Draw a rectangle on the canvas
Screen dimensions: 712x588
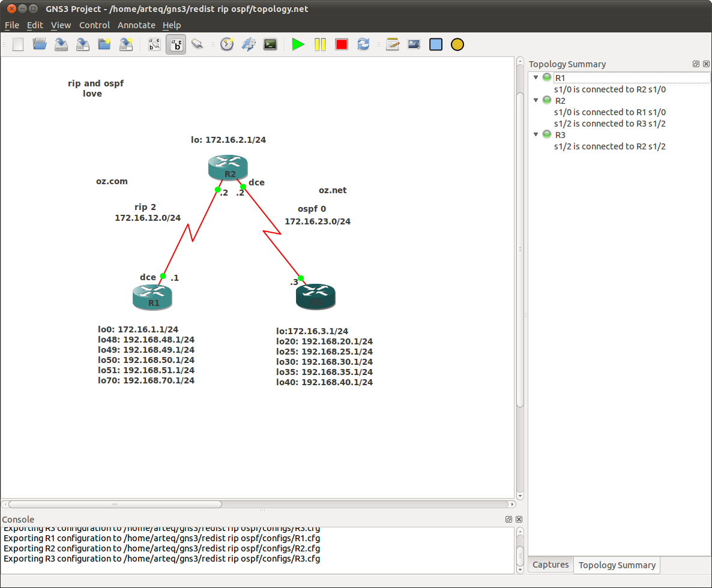pos(436,44)
